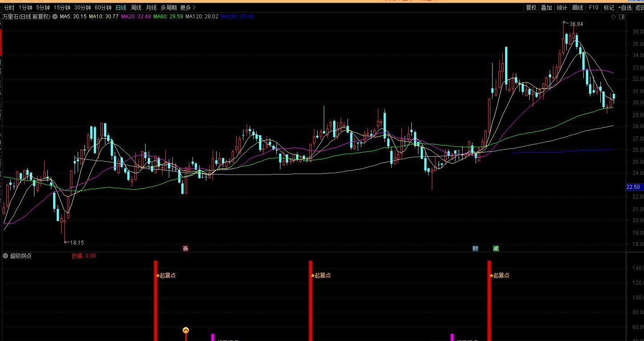
Task: Click the blue 财 event marker
Action: pyautogui.click(x=475, y=249)
